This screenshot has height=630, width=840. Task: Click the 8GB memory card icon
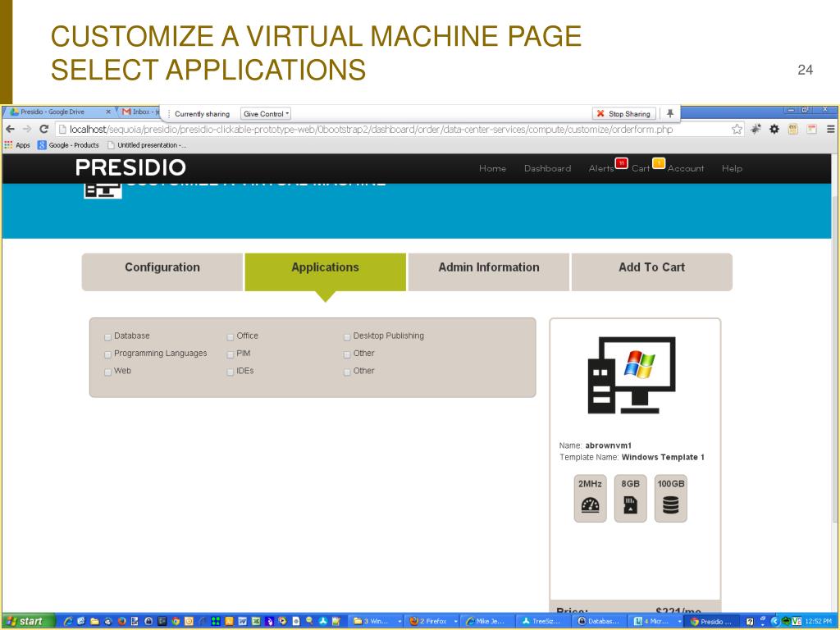[x=630, y=504]
